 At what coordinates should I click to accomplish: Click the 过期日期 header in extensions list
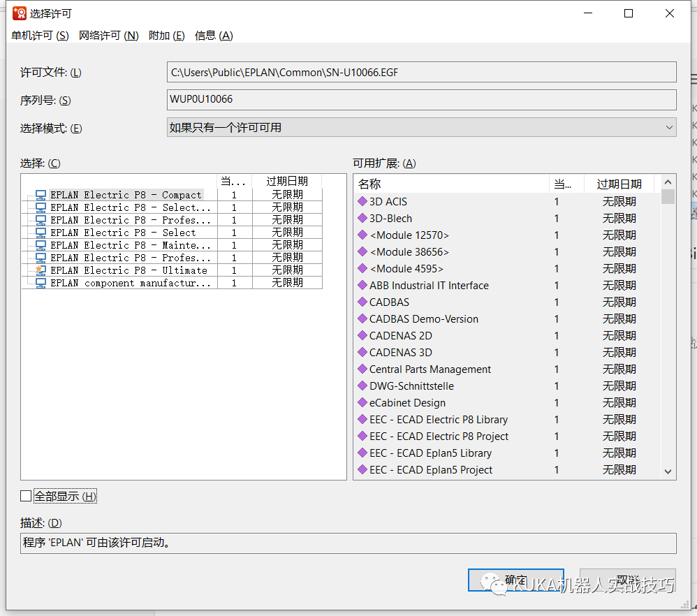tap(619, 184)
